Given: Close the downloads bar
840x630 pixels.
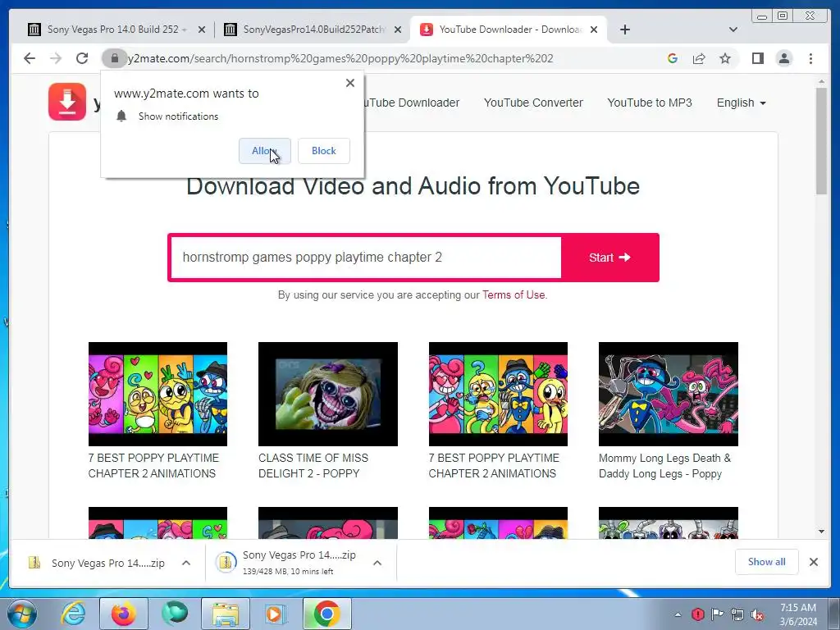Looking at the screenshot, I should coord(814,562).
